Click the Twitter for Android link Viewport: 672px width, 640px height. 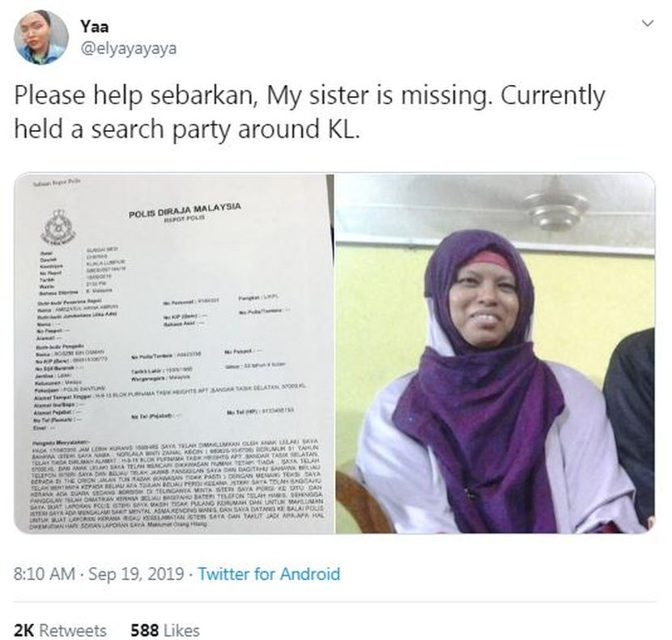[x=269, y=574]
